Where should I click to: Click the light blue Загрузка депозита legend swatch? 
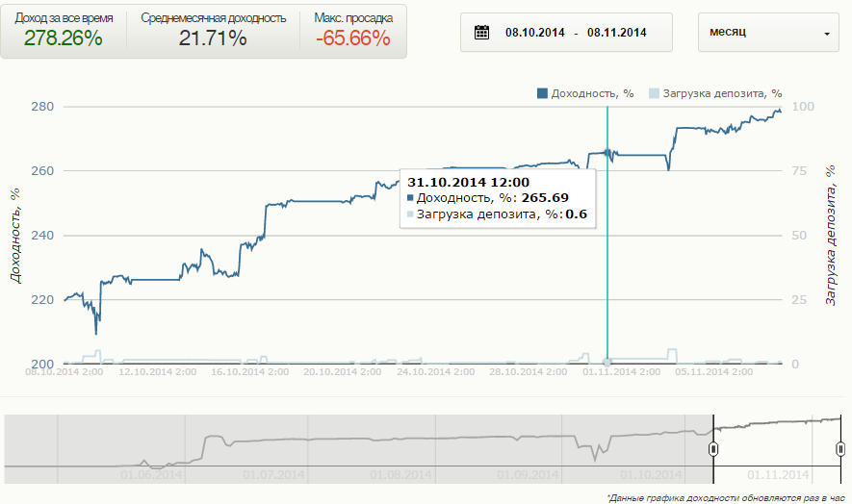pos(654,93)
